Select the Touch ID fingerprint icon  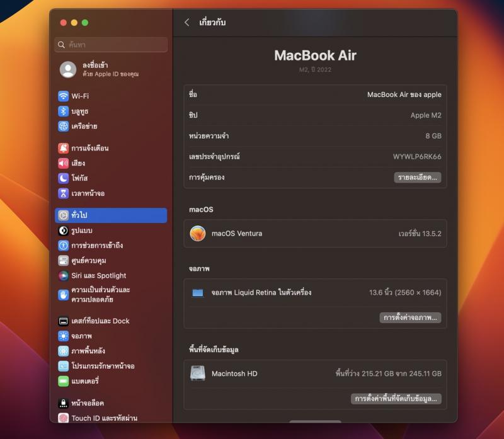coord(64,418)
